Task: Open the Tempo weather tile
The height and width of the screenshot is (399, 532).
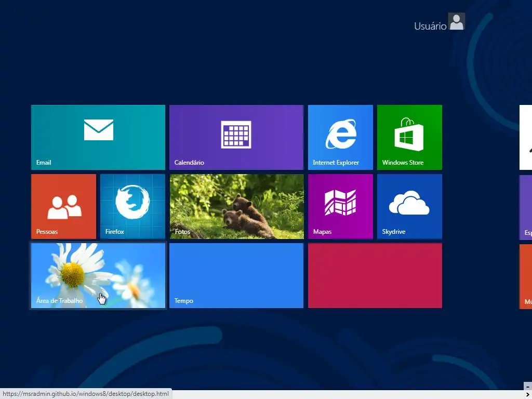Action: coord(236,276)
